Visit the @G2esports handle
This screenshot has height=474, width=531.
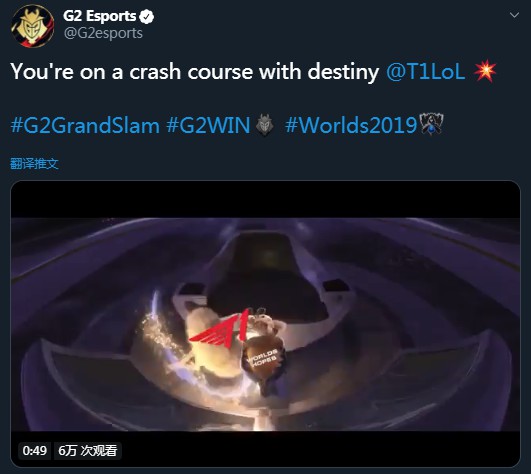(x=103, y=33)
